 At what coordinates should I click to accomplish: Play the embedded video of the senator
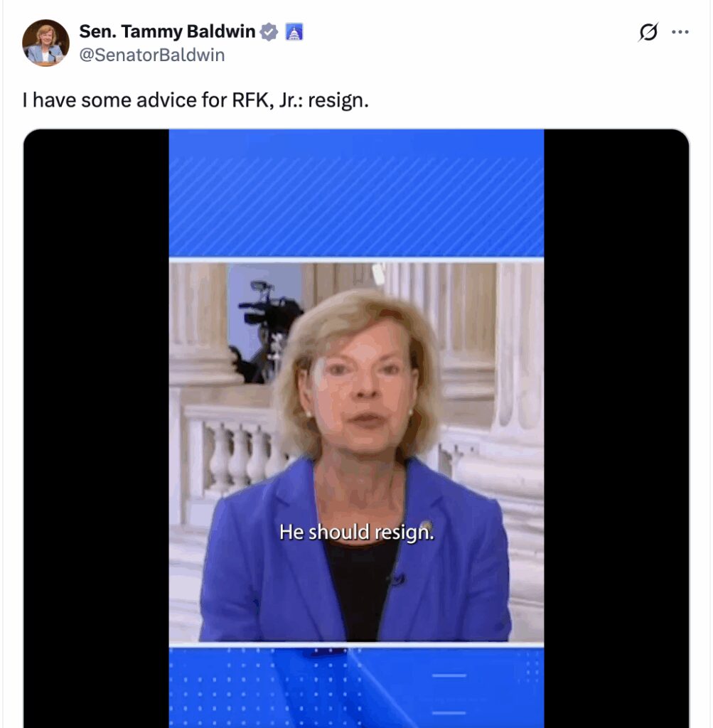356,428
